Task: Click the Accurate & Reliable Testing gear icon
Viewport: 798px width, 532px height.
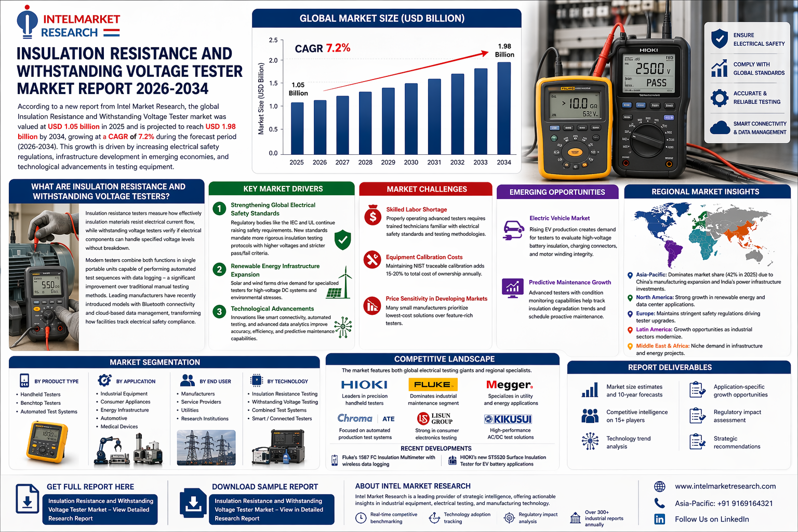Action: pyautogui.click(x=719, y=98)
